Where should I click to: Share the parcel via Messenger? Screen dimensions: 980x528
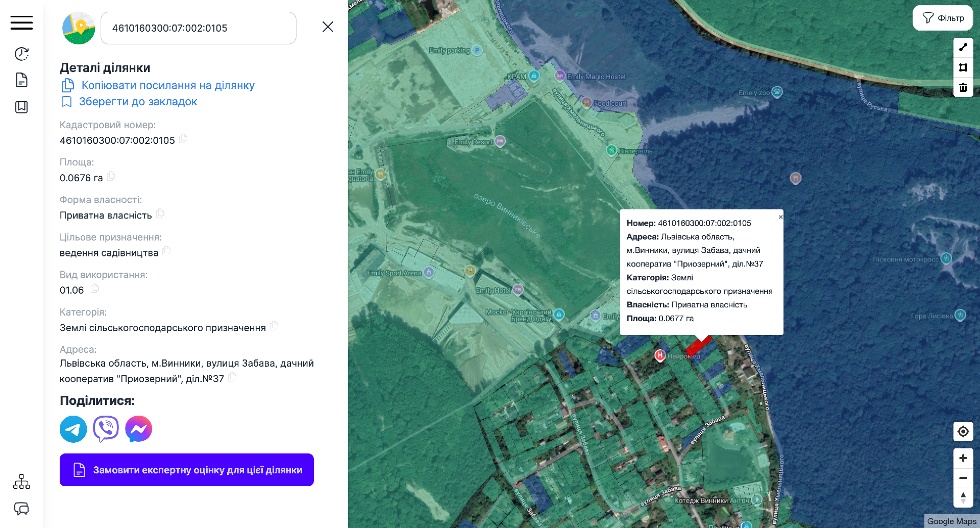pyautogui.click(x=138, y=429)
